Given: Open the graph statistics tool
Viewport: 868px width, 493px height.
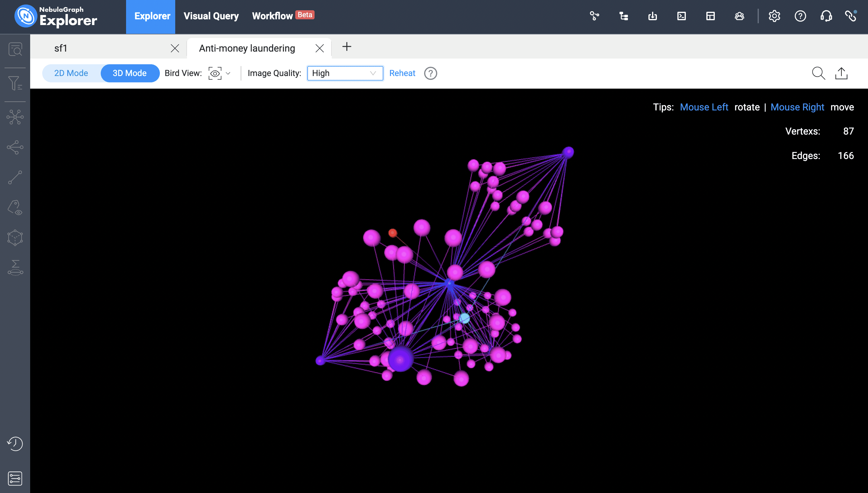Looking at the screenshot, I should (x=15, y=268).
